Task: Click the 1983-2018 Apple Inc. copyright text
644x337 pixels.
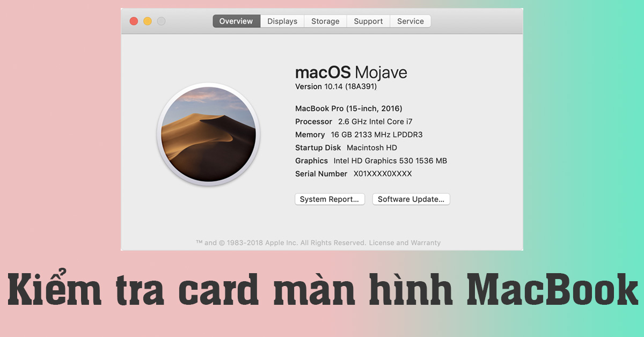Action: [x=281, y=243]
